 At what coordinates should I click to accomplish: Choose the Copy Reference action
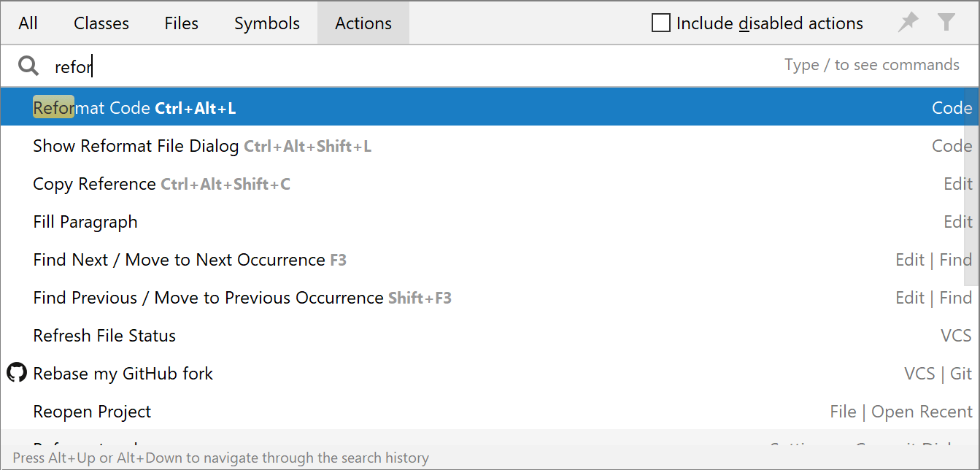pos(95,183)
